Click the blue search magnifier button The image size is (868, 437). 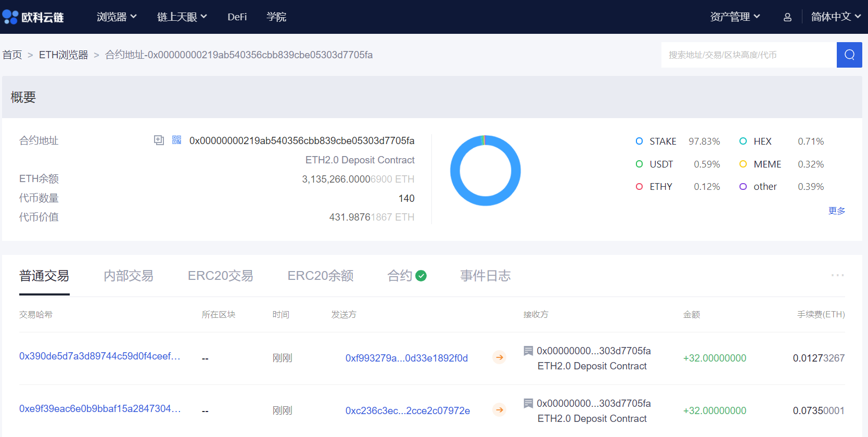[x=849, y=55]
